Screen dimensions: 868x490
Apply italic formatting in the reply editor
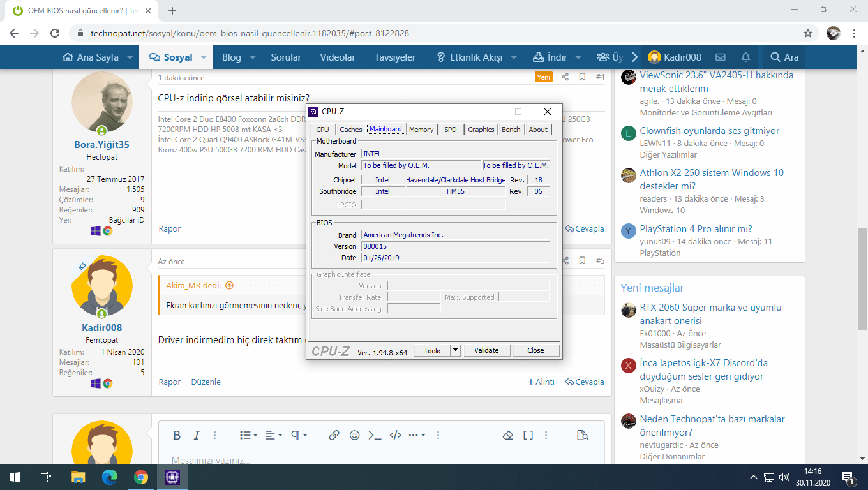tap(197, 435)
